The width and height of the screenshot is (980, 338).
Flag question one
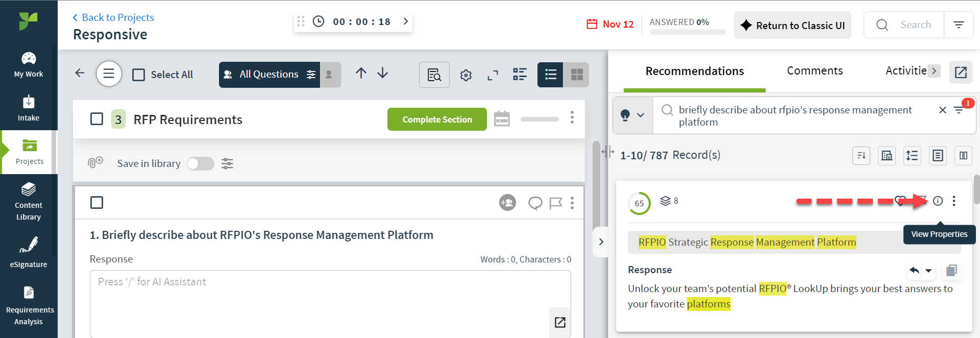point(555,203)
